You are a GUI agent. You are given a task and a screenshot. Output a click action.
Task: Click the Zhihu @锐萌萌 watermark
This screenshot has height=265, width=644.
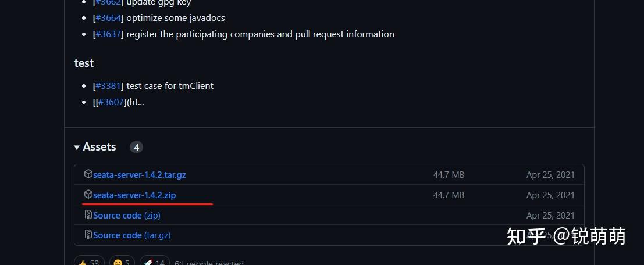(565, 236)
